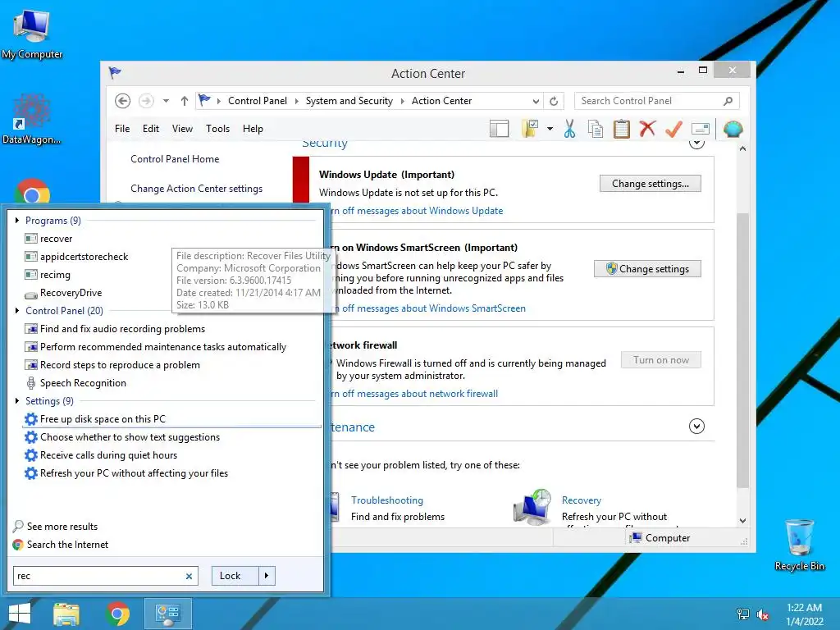The image size is (840, 630).
Task: Click the Action Center flag title icon
Action: tap(115, 72)
